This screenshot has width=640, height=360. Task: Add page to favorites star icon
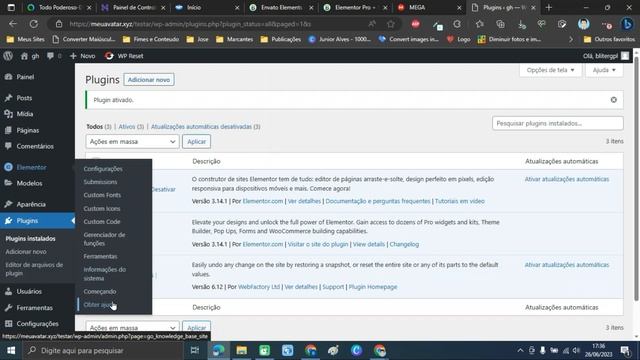(391, 24)
